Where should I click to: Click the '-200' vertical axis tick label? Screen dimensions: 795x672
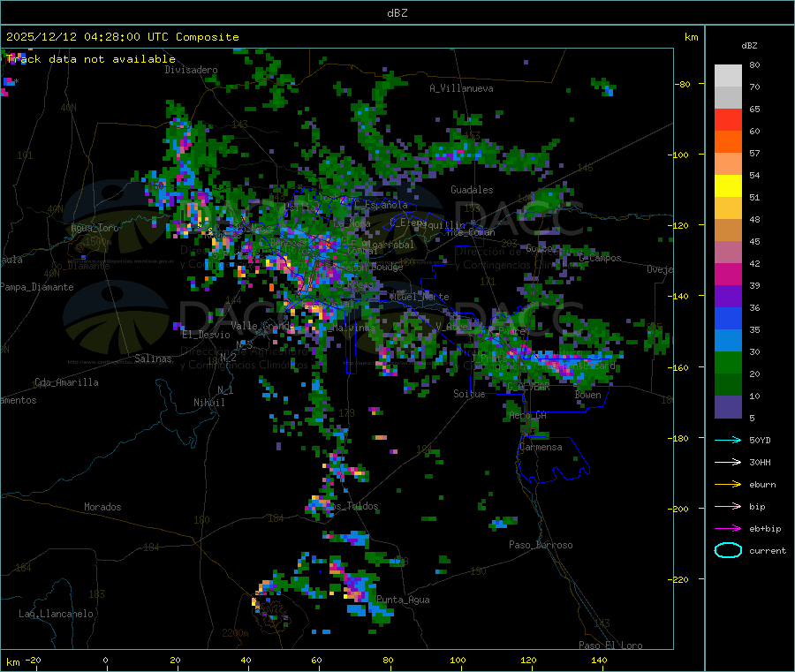point(680,509)
